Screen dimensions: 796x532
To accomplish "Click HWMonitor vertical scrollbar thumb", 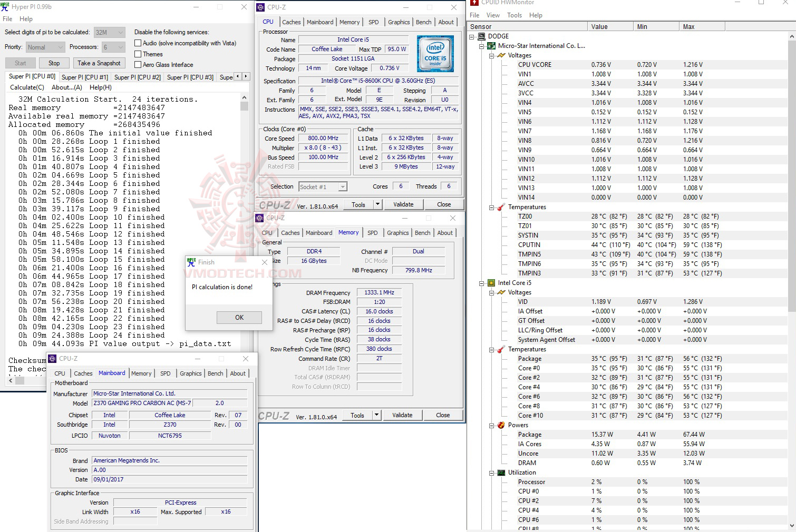I will [792, 176].
